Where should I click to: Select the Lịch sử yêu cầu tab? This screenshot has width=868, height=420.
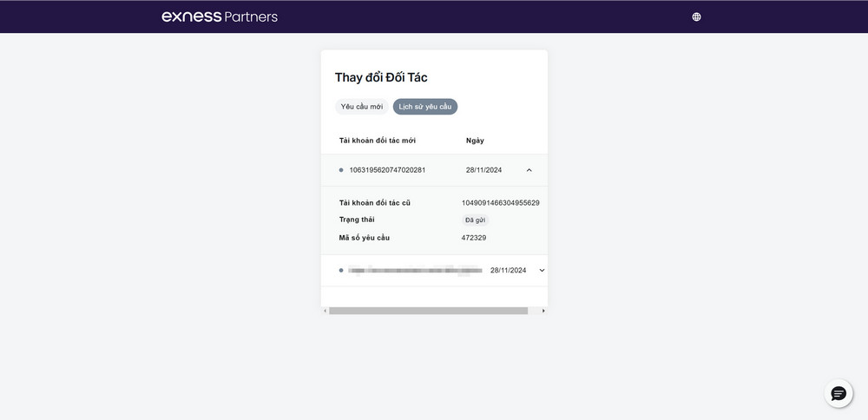click(x=425, y=107)
